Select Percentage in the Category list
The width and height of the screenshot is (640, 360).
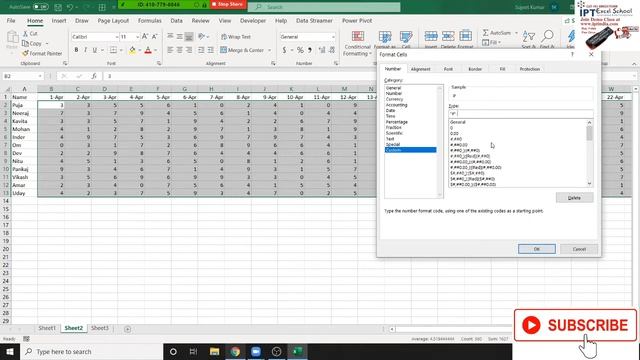coord(396,122)
